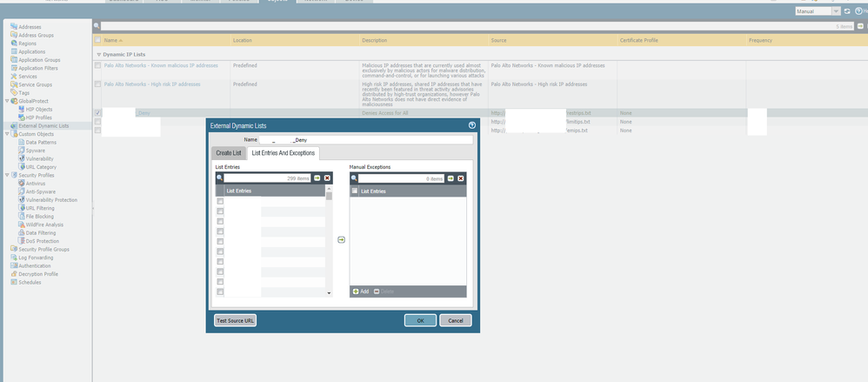
Task: Click the List Entries scrollbar down arrow
Action: pos(329,293)
